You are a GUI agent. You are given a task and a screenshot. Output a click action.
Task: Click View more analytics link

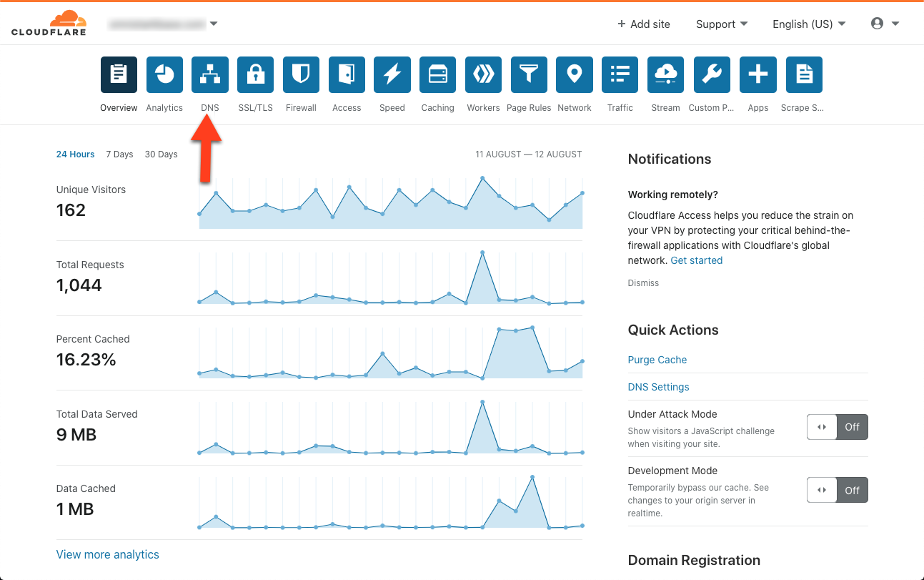point(108,554)
